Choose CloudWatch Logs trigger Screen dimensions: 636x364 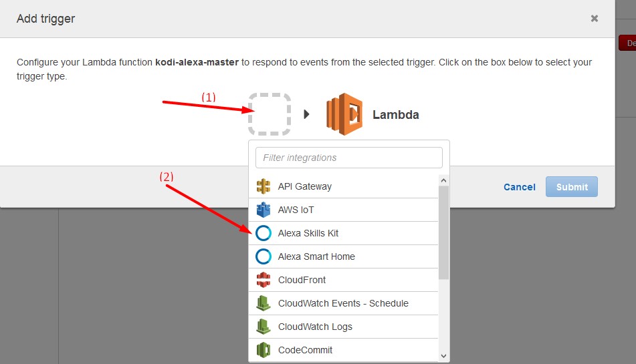(x=344, y=327)
